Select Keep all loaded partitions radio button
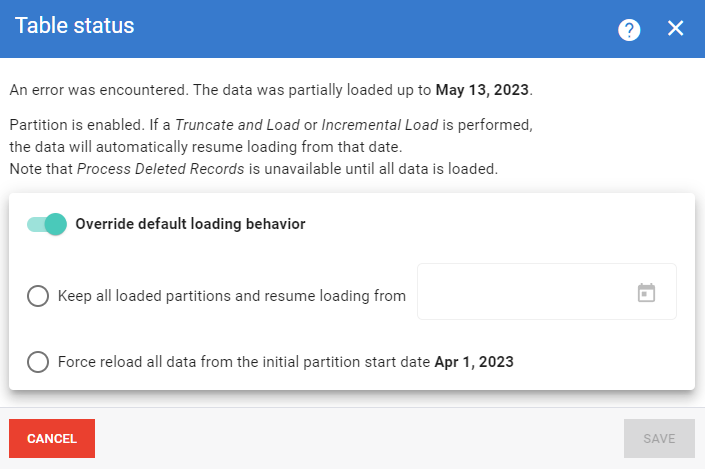This screenshot has height=469, width=705. pyautogui.click(x=38, y=296)
